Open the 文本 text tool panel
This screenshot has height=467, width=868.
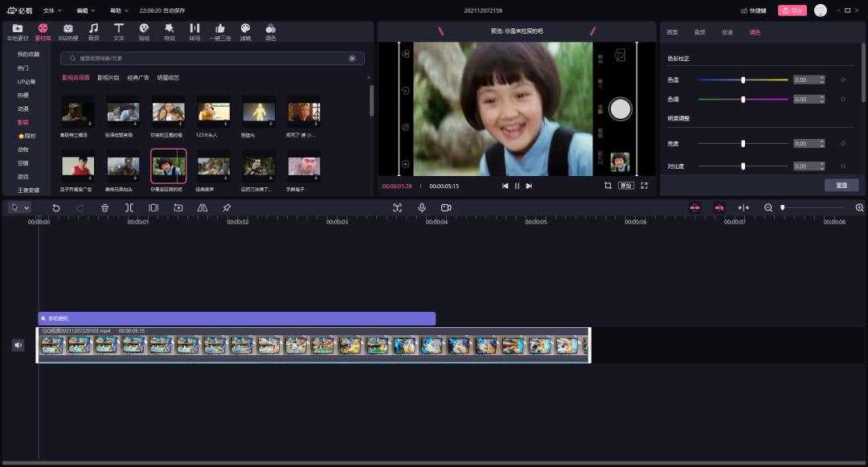click(x=118, y=31)
